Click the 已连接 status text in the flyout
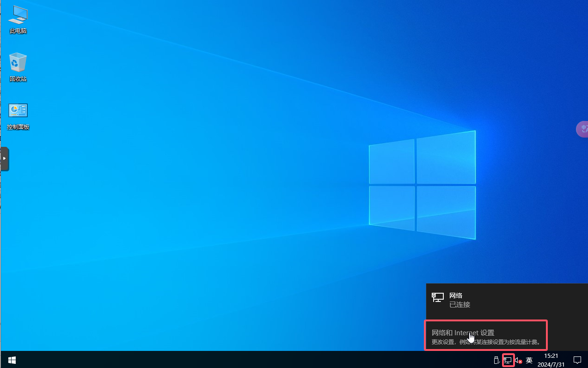 tap(459, 305)
